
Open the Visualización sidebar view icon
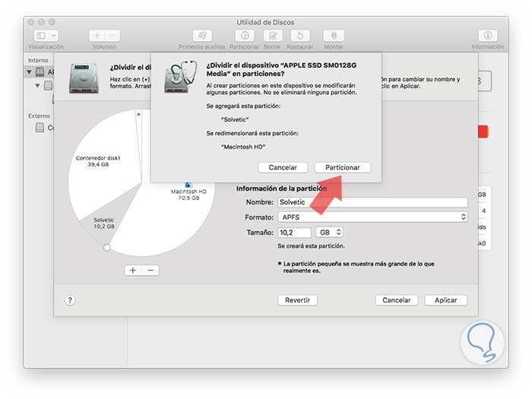point(41,35)
